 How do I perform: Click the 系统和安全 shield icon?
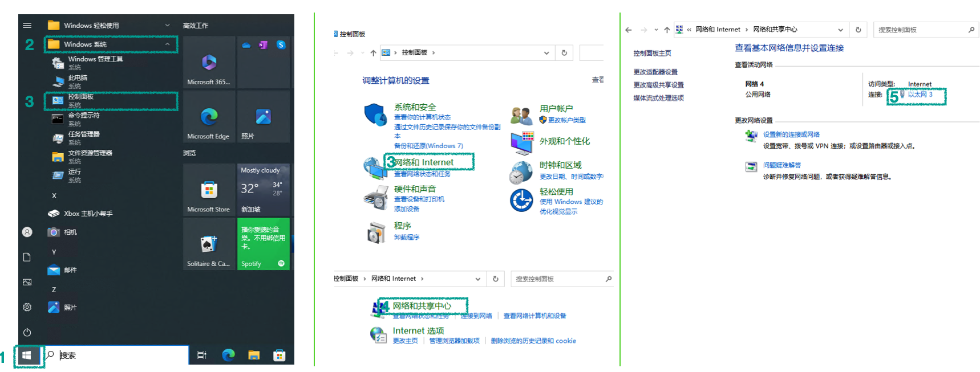pos(375,115)
